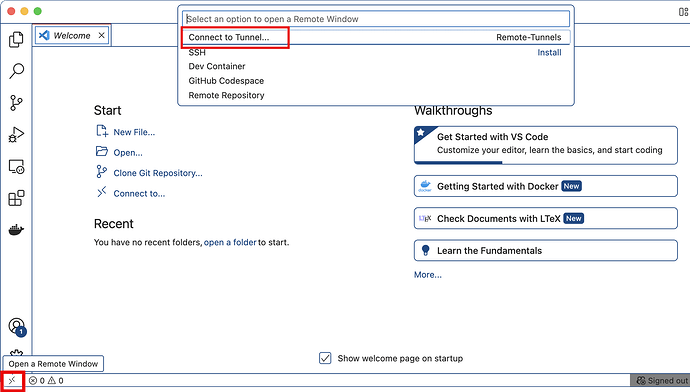Open Run and Debug view
The image size is (690, 392).
(16, 135)
